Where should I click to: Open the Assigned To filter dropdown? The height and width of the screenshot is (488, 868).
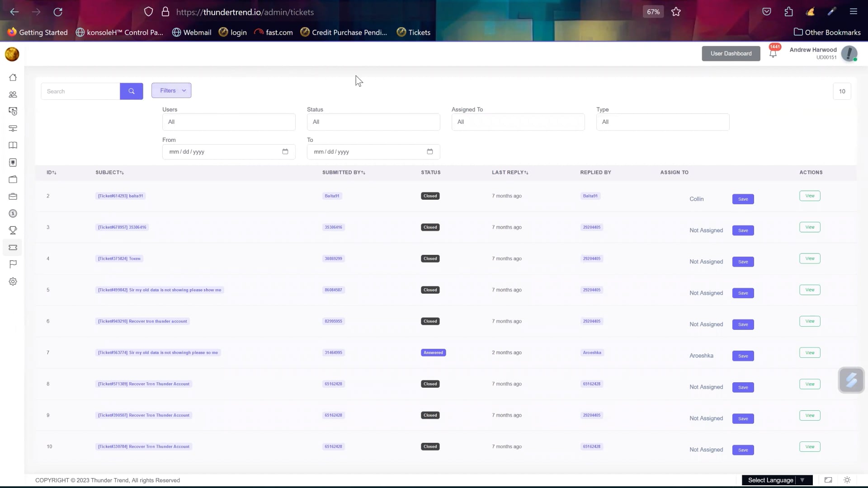(x=518, y=122)
